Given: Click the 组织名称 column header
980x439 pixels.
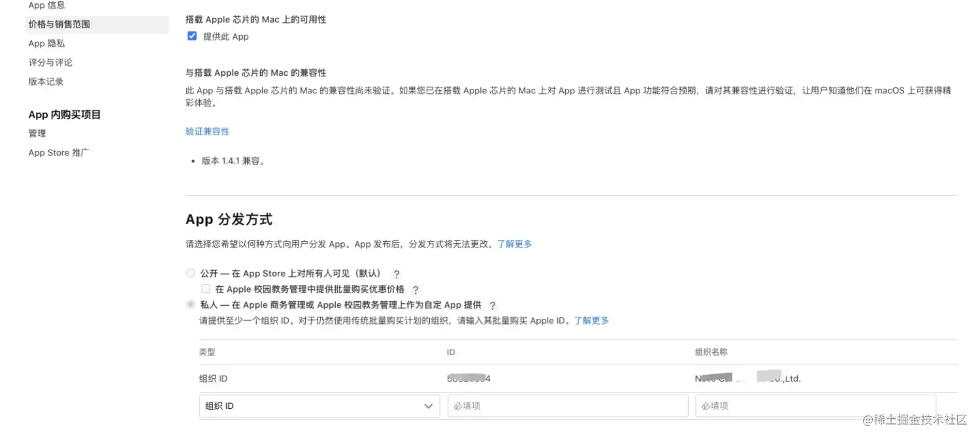Looking at the screenshot, I should pos(711,352).
